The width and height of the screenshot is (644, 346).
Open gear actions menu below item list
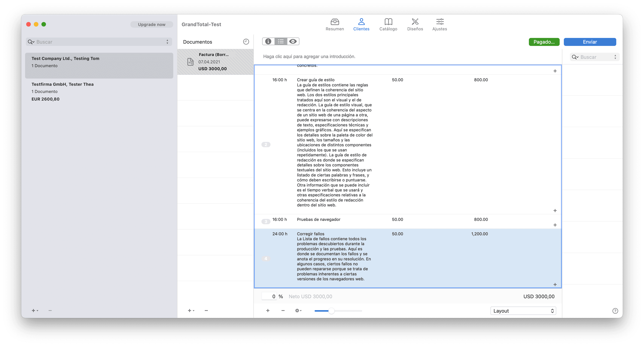point(298,311)
